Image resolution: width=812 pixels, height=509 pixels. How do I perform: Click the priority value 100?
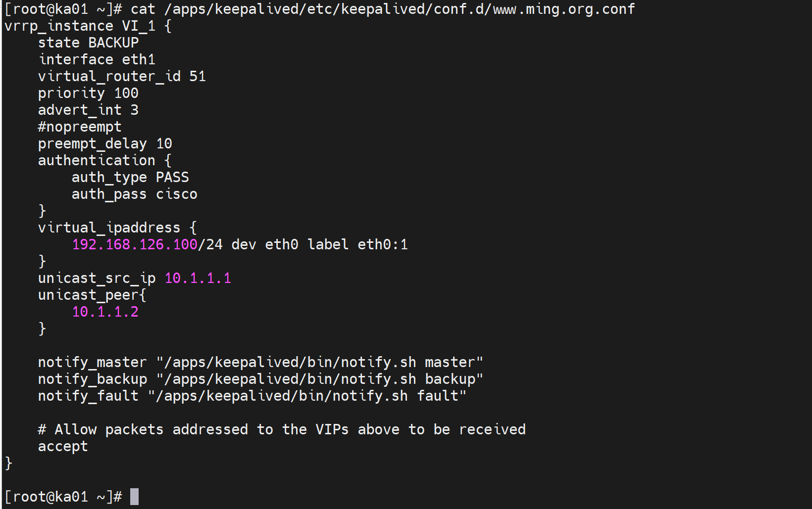tap(126, 93)
